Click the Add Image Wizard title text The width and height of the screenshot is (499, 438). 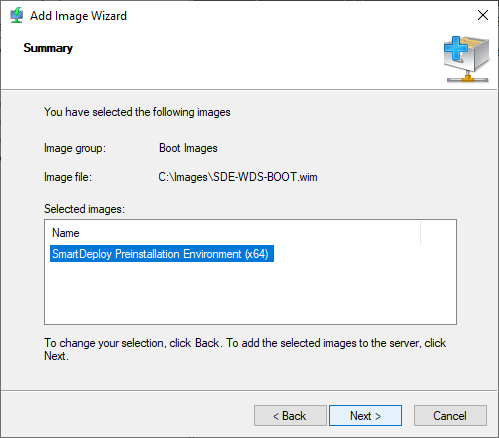78,16
